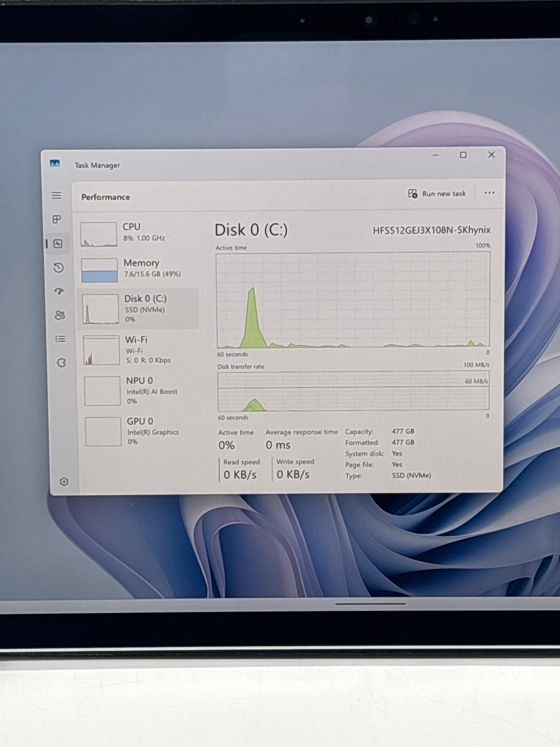Click the GPU 0 mini graph thumbnail
560x747 pixels.
pyautogui.click(x=103, y=432)
